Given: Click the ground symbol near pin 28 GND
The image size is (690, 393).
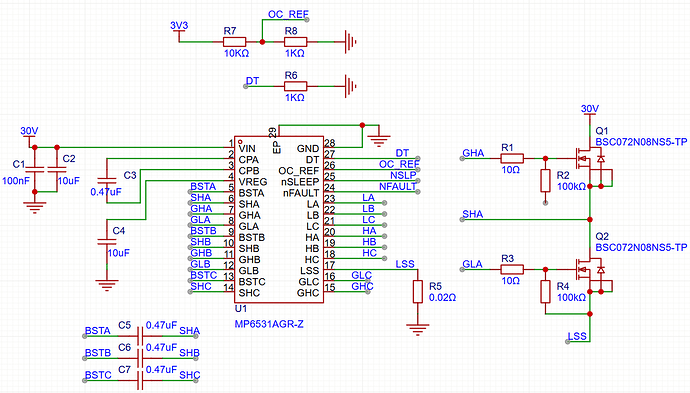Looking at the screenshot, I should point(379,141).
